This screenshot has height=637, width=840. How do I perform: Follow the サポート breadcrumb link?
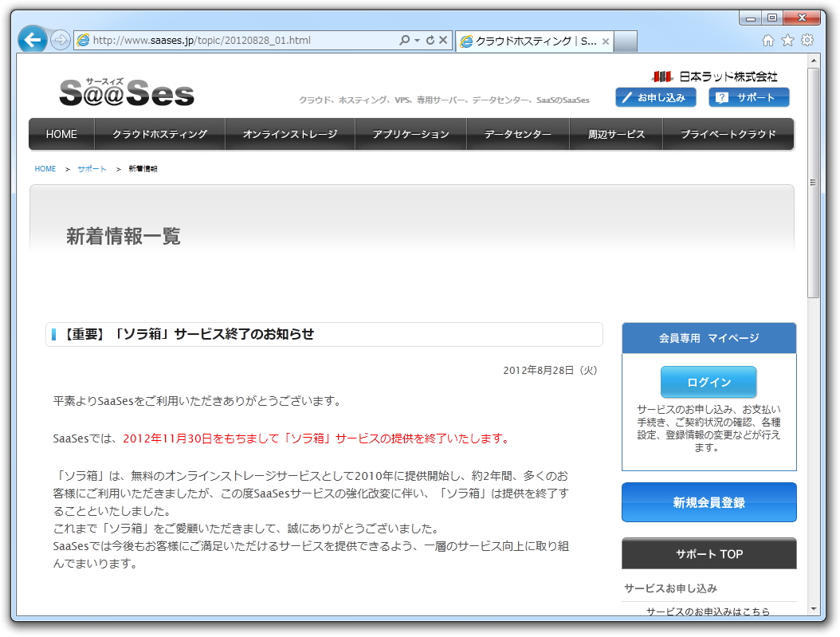pyautogui.click(x=90, y=168)
